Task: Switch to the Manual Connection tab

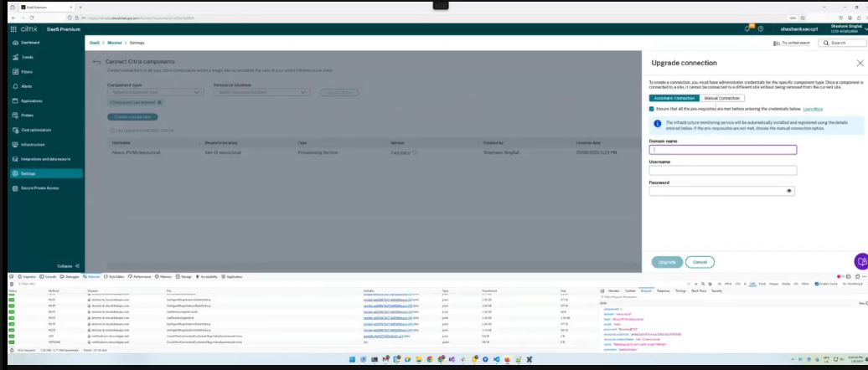Action: pyautogui.click(x=721, y=98)
